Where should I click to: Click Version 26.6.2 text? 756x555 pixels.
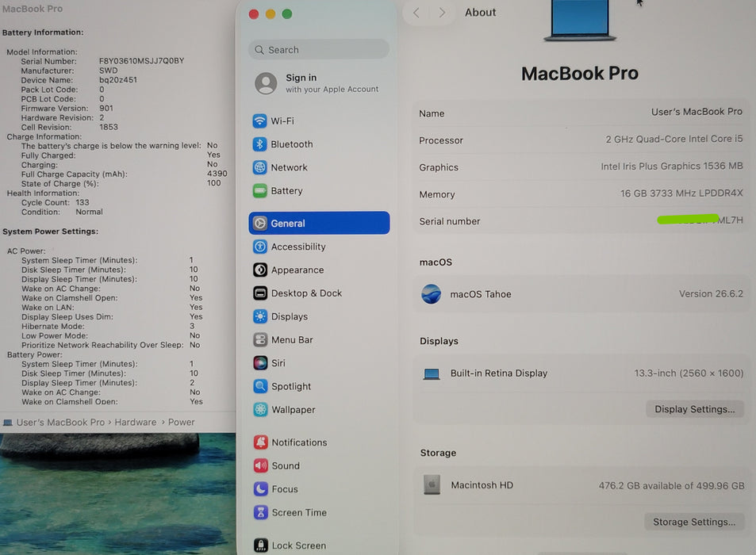coord(711,293)
